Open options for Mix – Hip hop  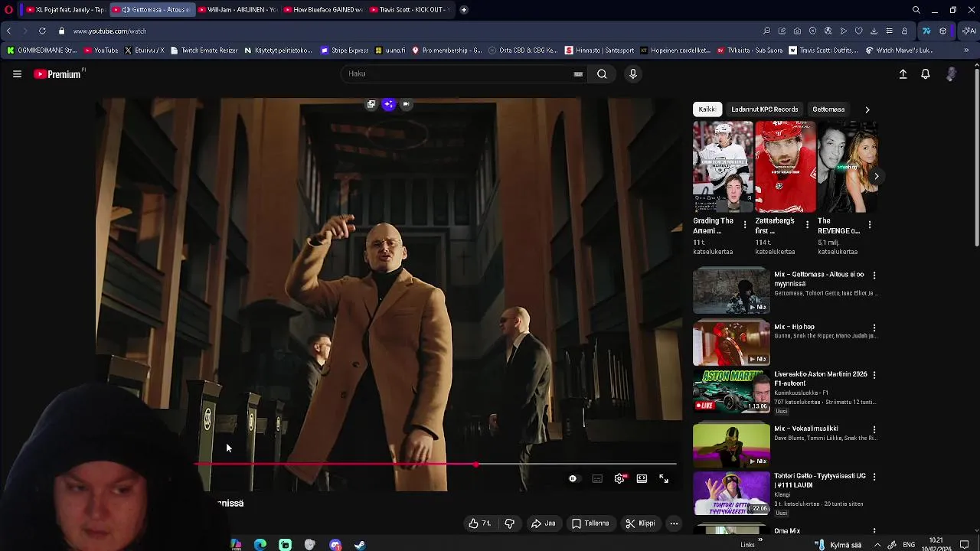coord(874,328)
